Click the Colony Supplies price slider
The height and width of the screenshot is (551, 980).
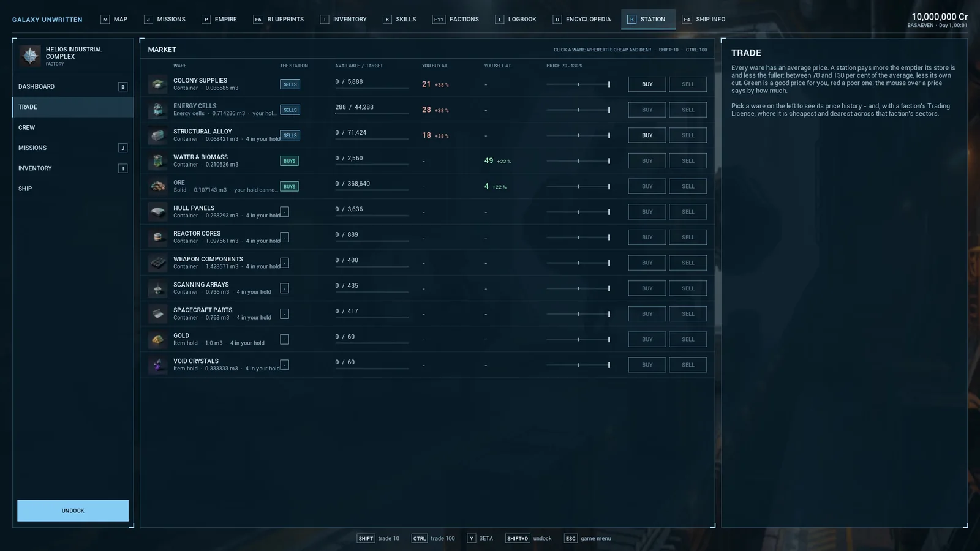point(578,84)
